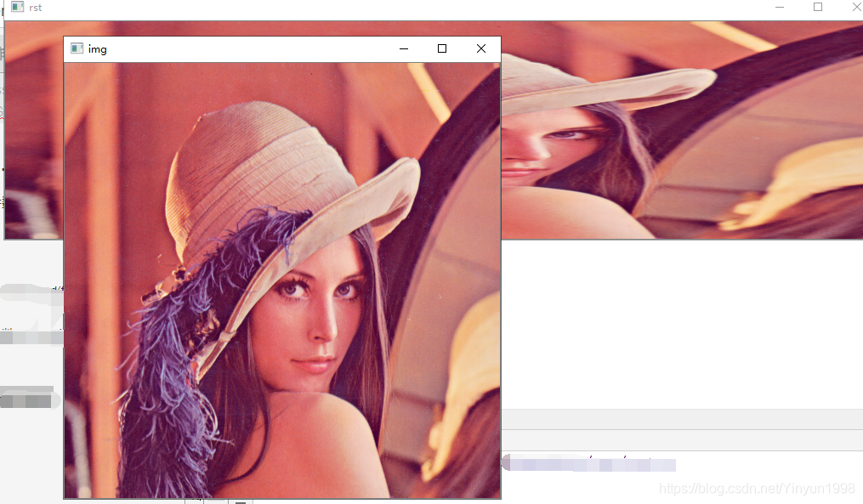Close the img window
This screenshot has height=504, width=863.
click(x=481, y=48)
